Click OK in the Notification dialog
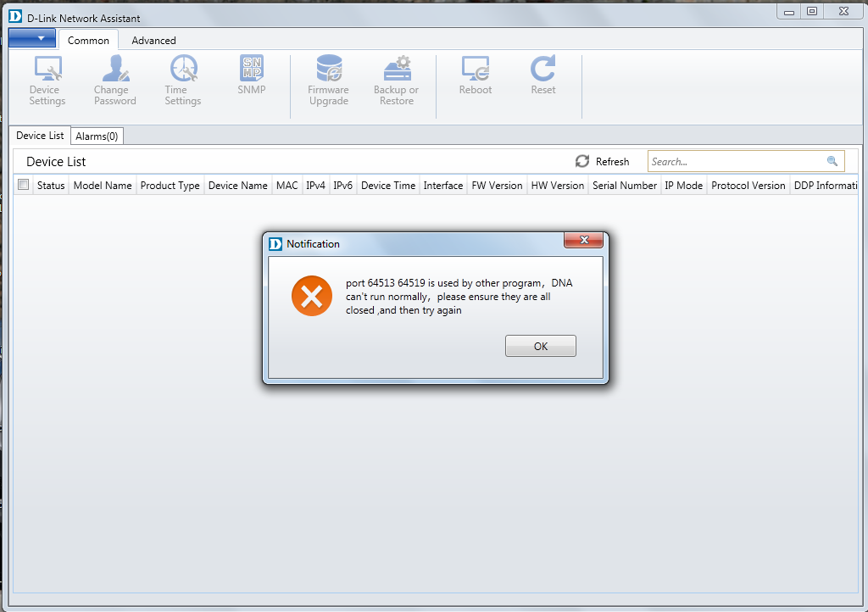Image resolution: width=868 pixels, height=612 pixels. [540, 346]
